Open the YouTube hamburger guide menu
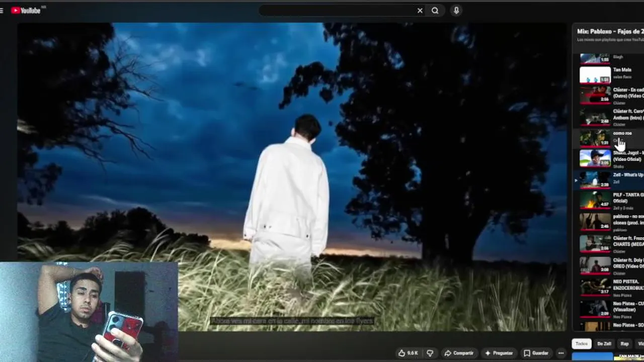The width and height of the screenshot is (644, 362). coord(2,11)
